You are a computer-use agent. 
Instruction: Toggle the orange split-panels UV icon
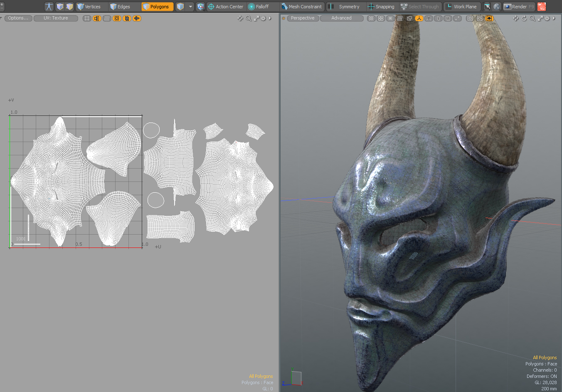point(127,18)
